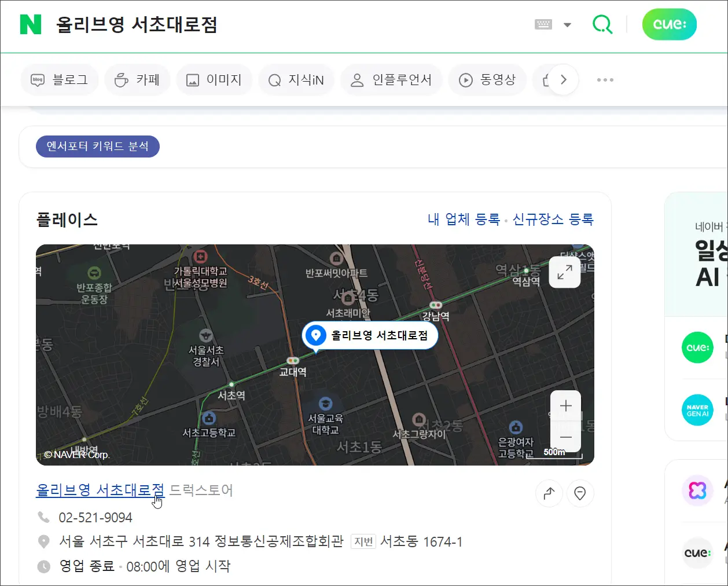Viewport: 728px width, 586px height.
Task: Open the virtual keyboard icon
Action: (543, 24)
